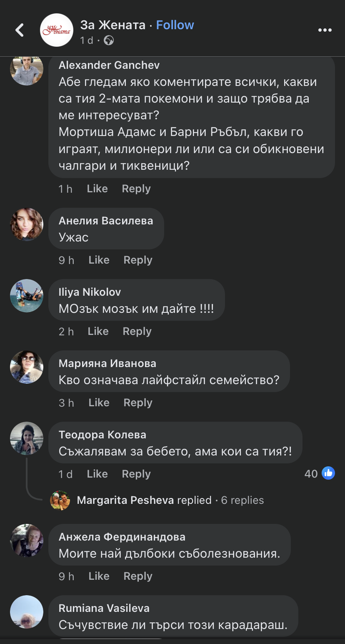Expand the 6 replies thread
Image resolution: width=345 pixels, height=644 pixels.
point(242,500)
